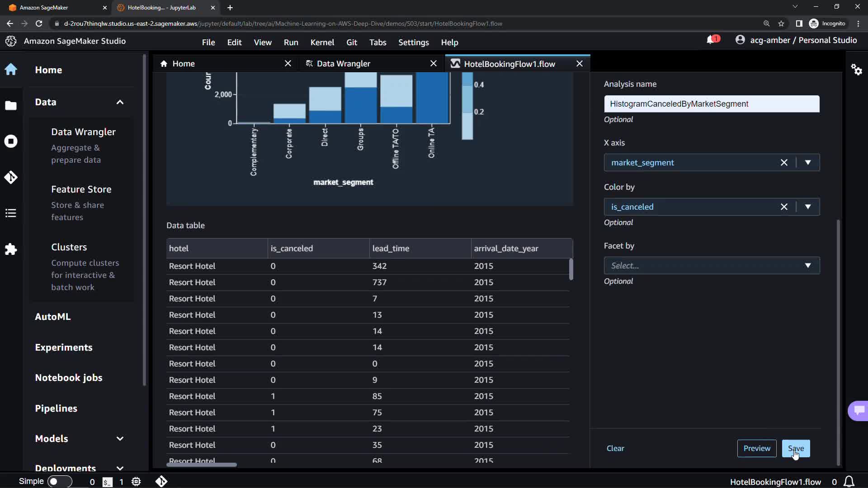Viewport: 868px width, 488px height.
Task: Clear the is_canceled Color by selection
Action: 784,207
